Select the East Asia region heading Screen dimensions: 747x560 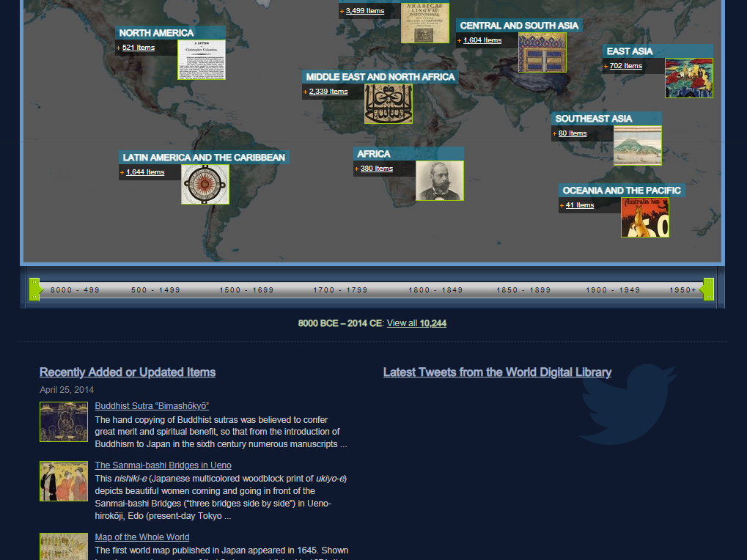(x=629, y=51)
